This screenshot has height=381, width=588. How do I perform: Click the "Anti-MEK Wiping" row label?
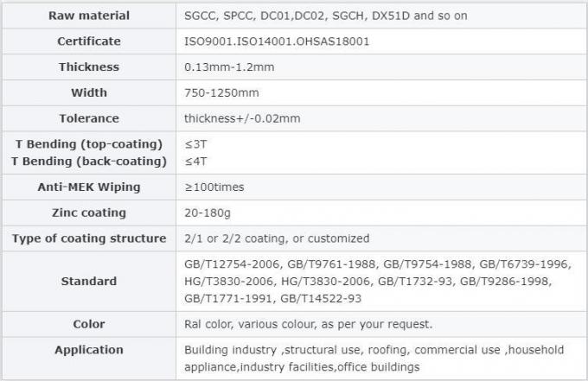pyautogui.click(x=89, y=187)
